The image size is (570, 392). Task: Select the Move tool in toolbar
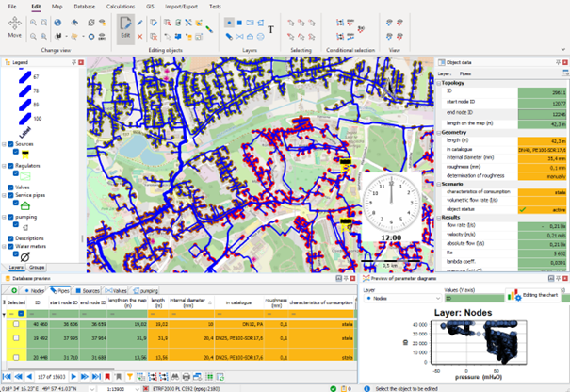coord(15,28)
